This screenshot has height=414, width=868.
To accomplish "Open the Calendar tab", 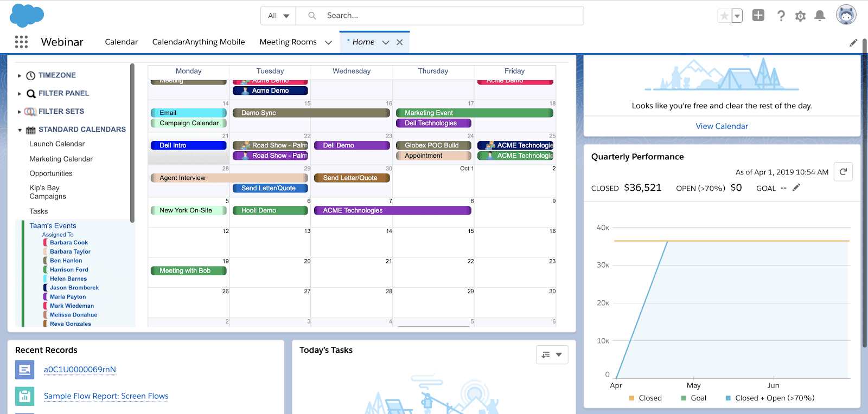I will point(121,42).
